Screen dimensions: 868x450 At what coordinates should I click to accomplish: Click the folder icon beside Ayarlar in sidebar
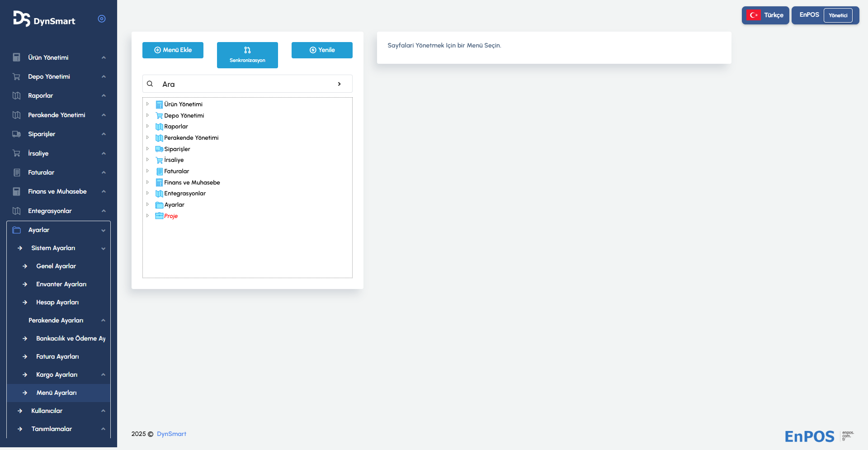point(17,230)
